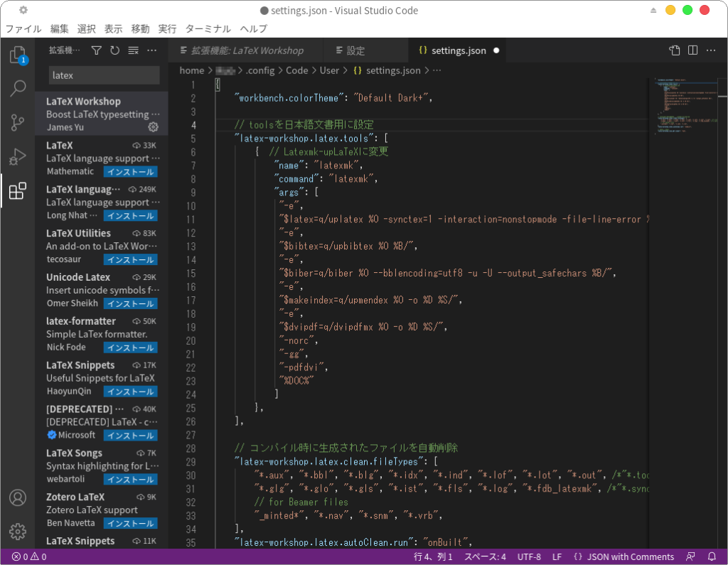Switch to the 設定 tab
Viewport: 728px width, 565px height.
(x=355, y=50)
